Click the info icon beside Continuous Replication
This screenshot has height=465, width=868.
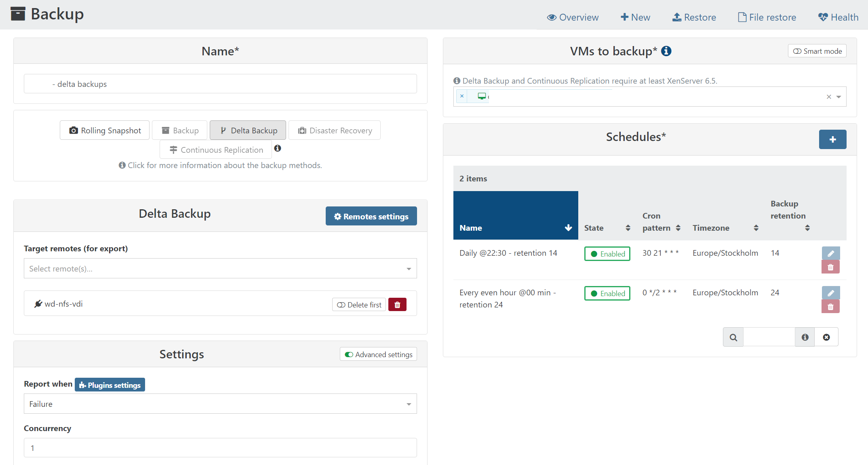click(x=278, y=148)
